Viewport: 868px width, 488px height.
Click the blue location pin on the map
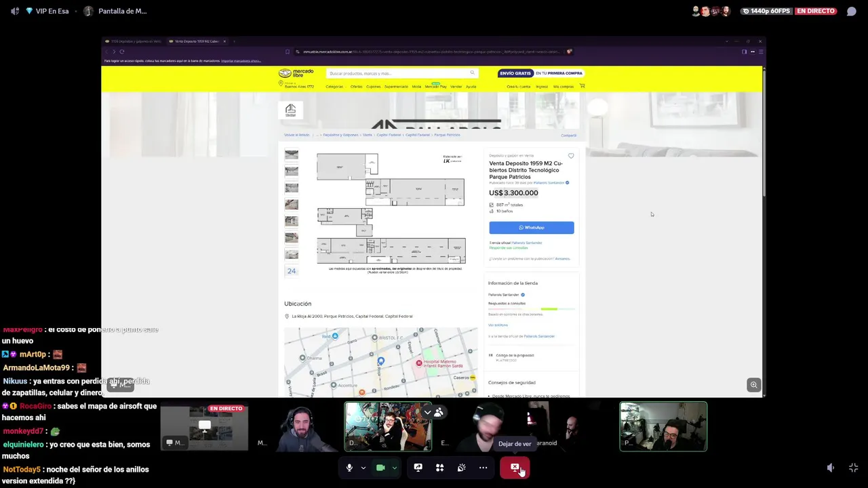pos(380,361)
